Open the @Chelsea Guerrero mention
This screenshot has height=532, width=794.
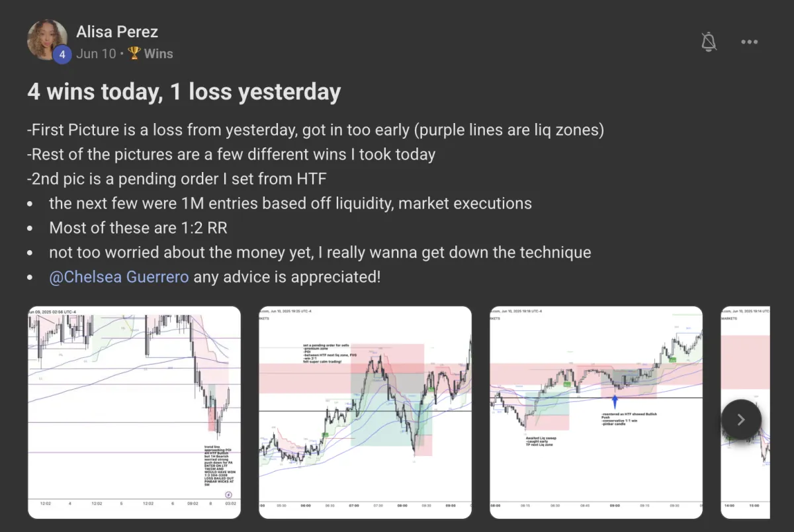click(x=120, y=277)
